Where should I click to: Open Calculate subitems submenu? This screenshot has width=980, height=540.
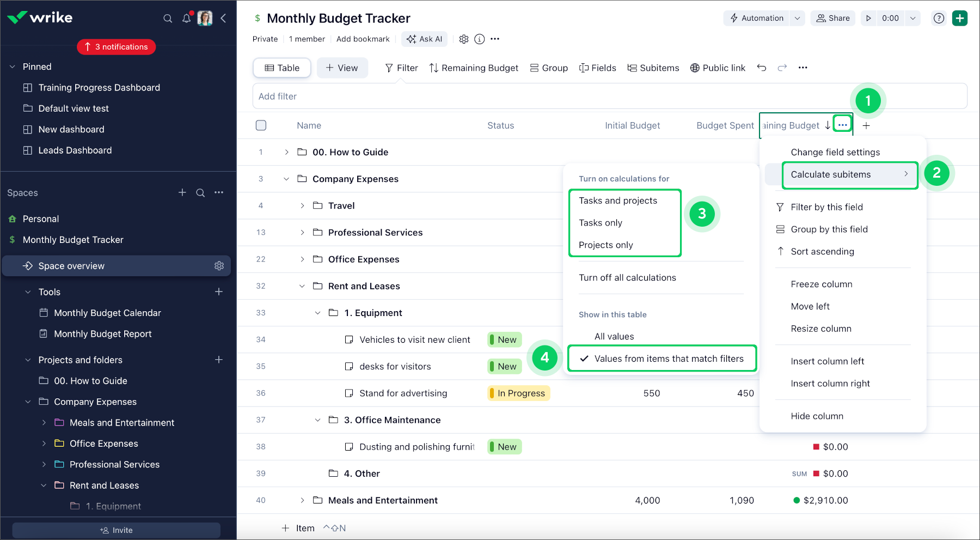(x=849, y=174)
